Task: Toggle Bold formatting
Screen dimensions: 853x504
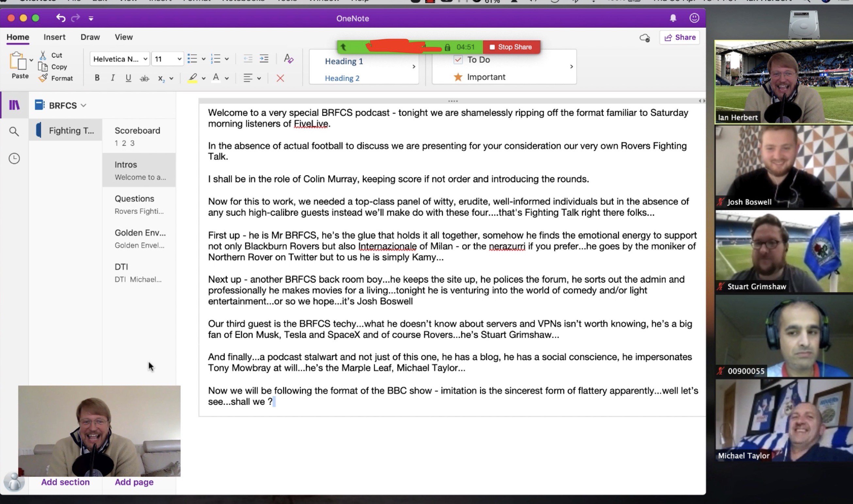Action: (97, 78)
